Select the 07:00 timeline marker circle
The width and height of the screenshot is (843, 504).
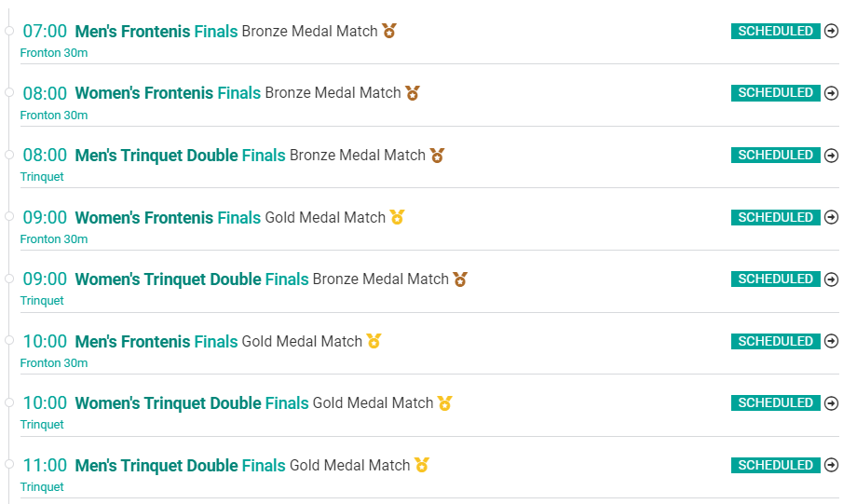click(9, 31)
